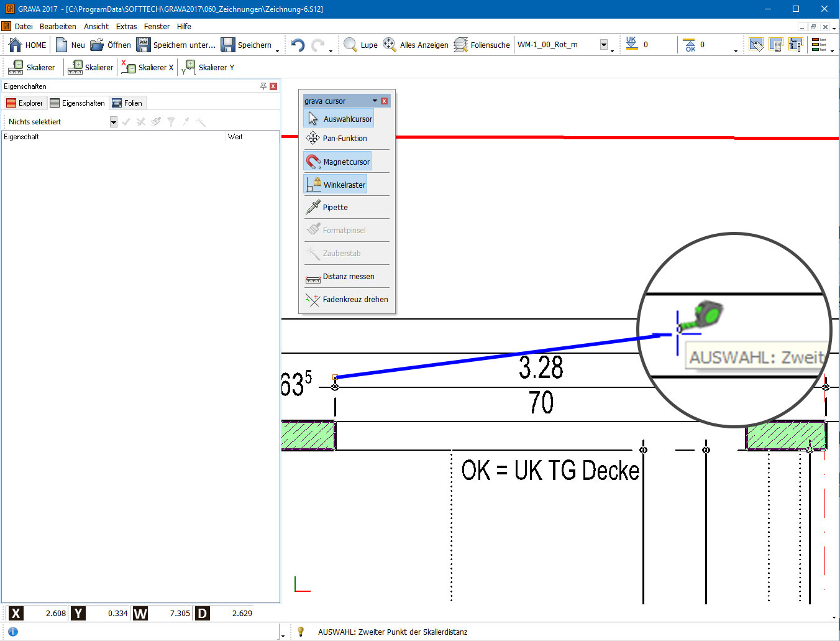
Task: Redo the undone action
Action: coord(318,45)
